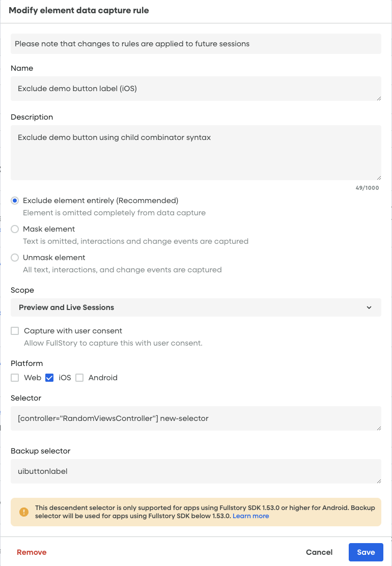Select the Unmask element radio button
This screenshot has height=566, width=392.
(x=15, y=258)
